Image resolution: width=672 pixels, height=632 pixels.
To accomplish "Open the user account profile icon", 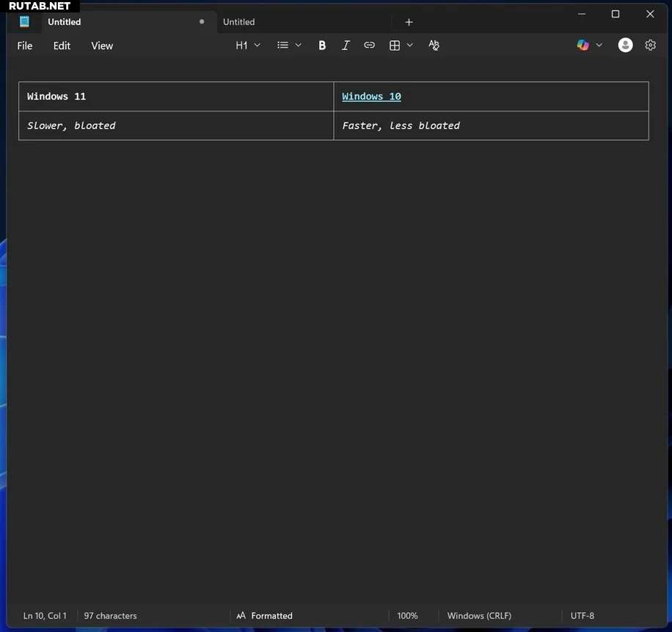I will [625, 45].
